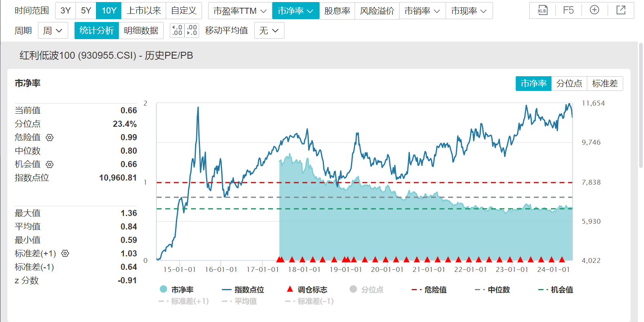Click the circled plus icon
644x322 pixels.
click(595, 11)
